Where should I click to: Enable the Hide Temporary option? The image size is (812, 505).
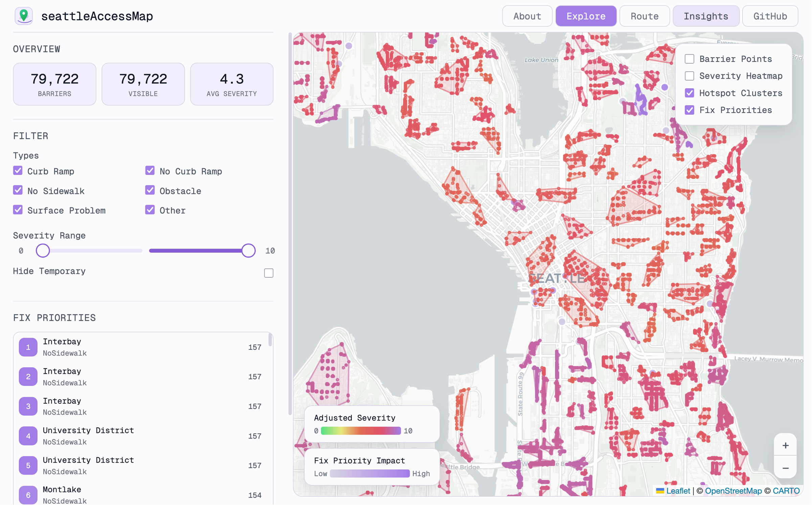[268, 273]
